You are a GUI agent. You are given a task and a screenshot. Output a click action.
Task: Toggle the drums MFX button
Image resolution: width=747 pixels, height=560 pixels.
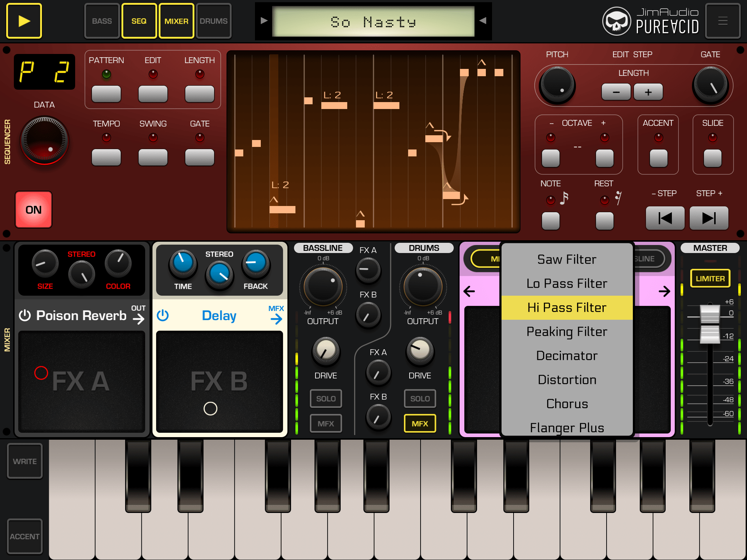tap(420, 424)
